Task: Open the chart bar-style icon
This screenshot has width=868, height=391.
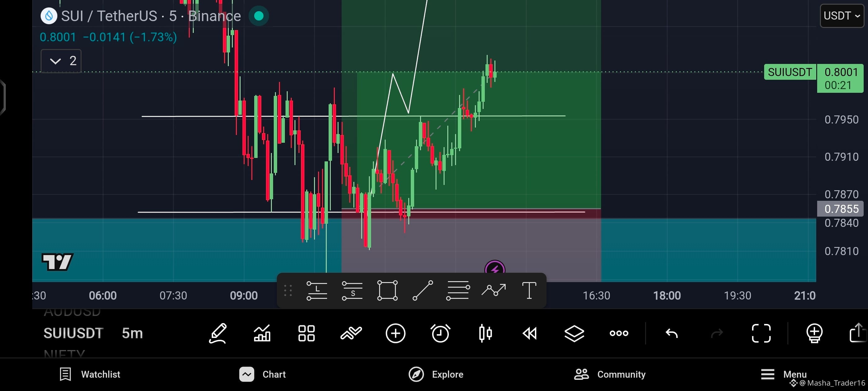Action: coord(262,333)
